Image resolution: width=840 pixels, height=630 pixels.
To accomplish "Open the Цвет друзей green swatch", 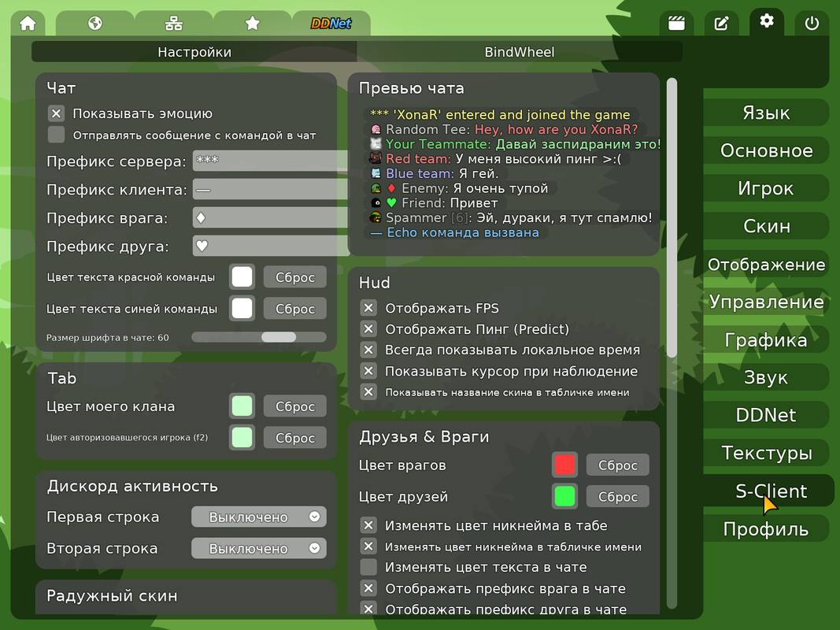I will pyautogui.click(x=564, y=496).
